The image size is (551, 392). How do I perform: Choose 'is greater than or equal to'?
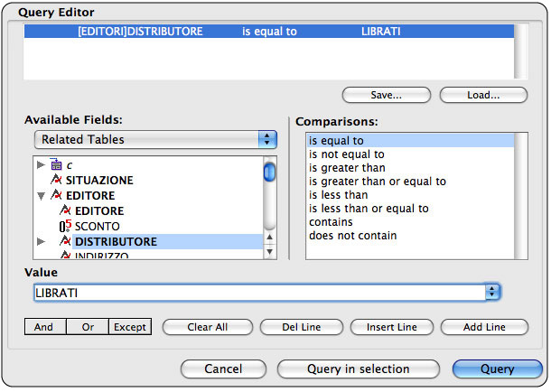pyautogui.click(x=410, y=182)
